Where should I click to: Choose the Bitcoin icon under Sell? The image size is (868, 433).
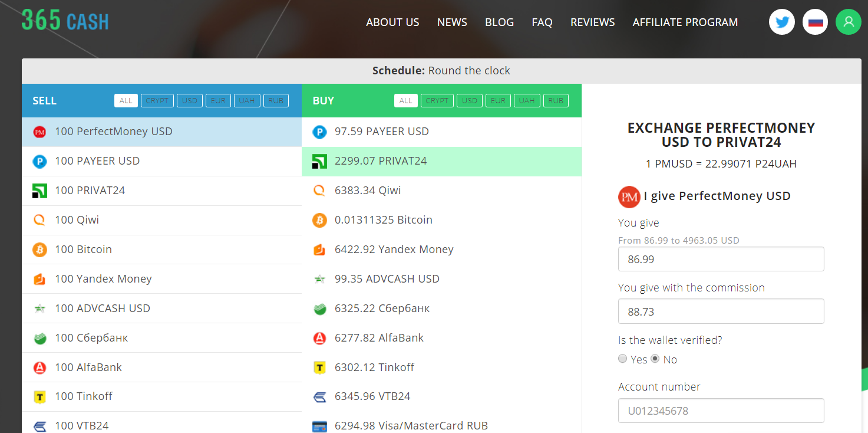39,250
